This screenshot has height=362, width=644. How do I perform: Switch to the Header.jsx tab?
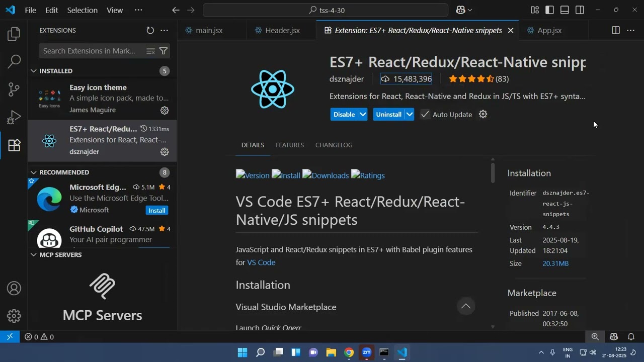click(282, 31)
